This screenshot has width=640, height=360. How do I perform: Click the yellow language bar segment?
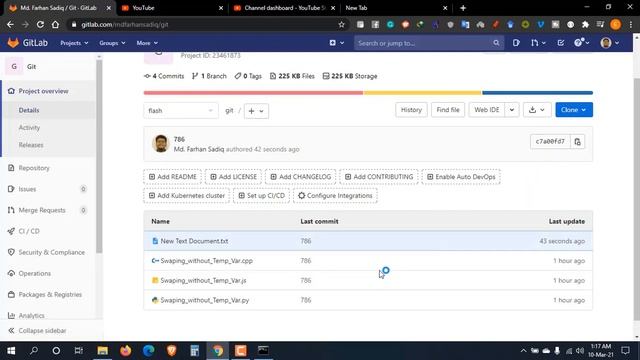pyautogui.click(x=422, y=93)
